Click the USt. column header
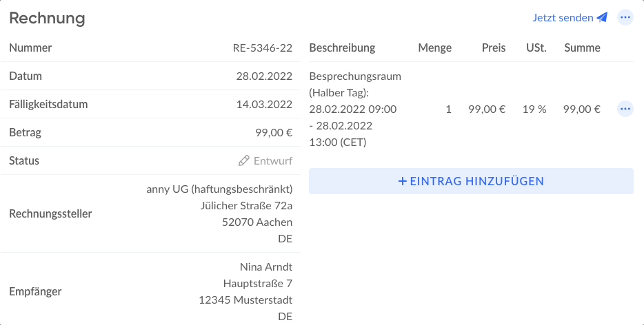 (x=536, y=48)
